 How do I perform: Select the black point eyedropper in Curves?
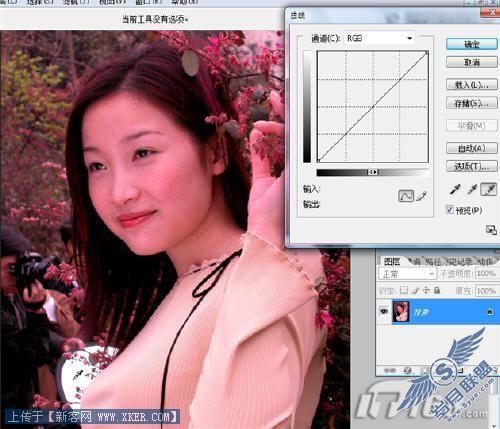pyautogui.click(x=455, y=190)
